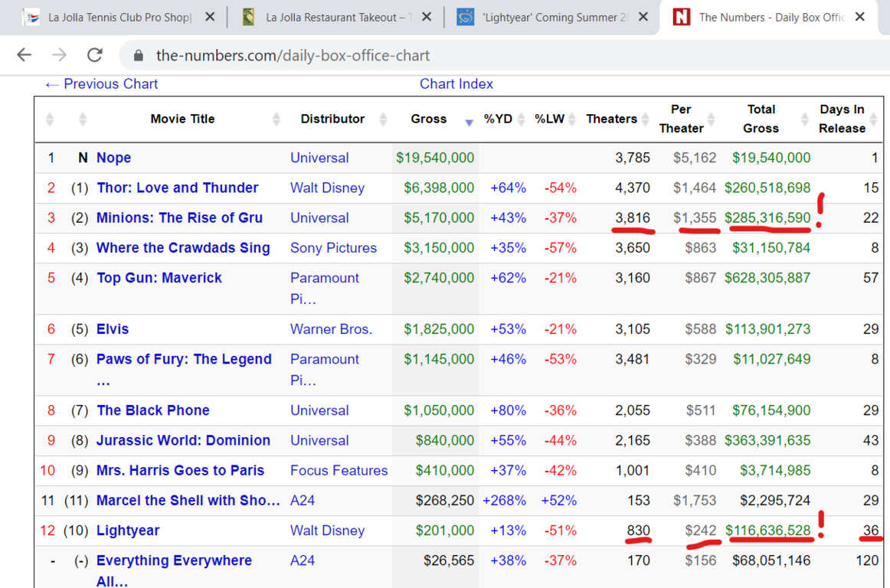The width and height of the screenshot is (890, 588).
Task: Click the Walt Disney distributor for Lightyear
Action: (327, 531)
